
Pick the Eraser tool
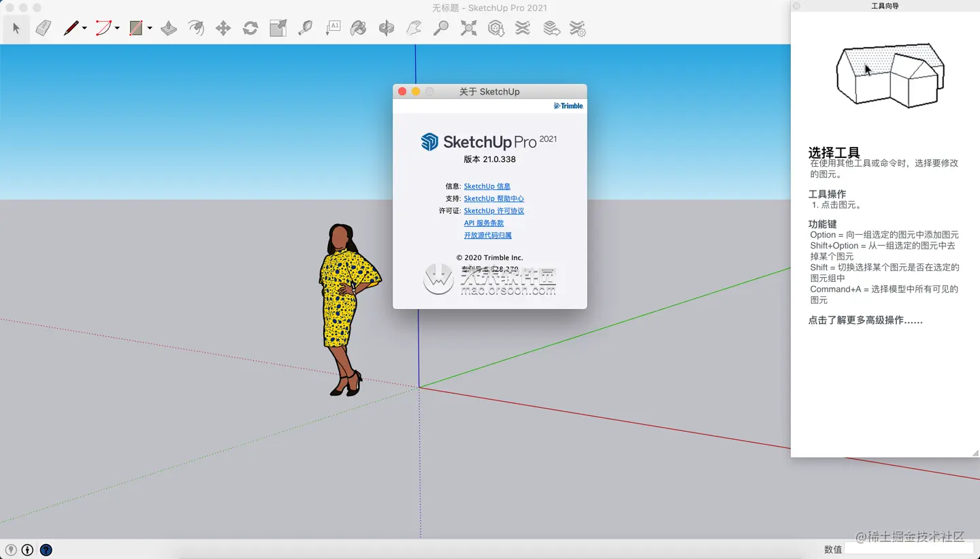[x=44, y=28]
